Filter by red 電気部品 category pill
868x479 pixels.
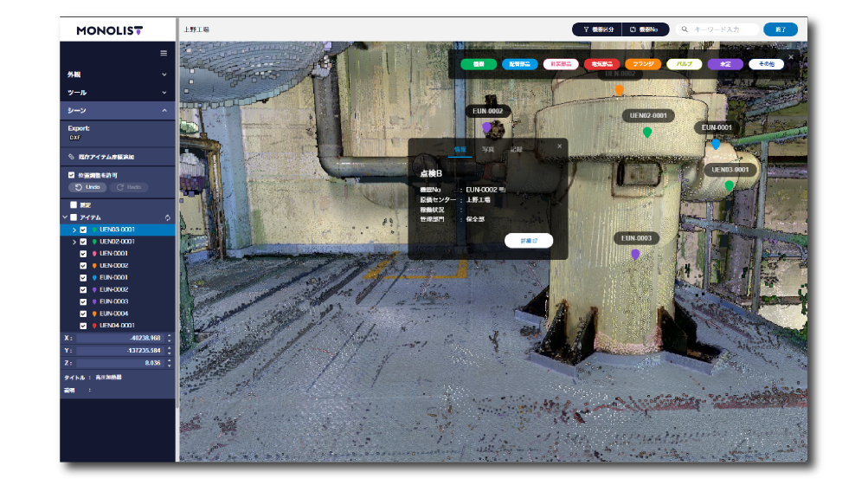pos(601,64)
